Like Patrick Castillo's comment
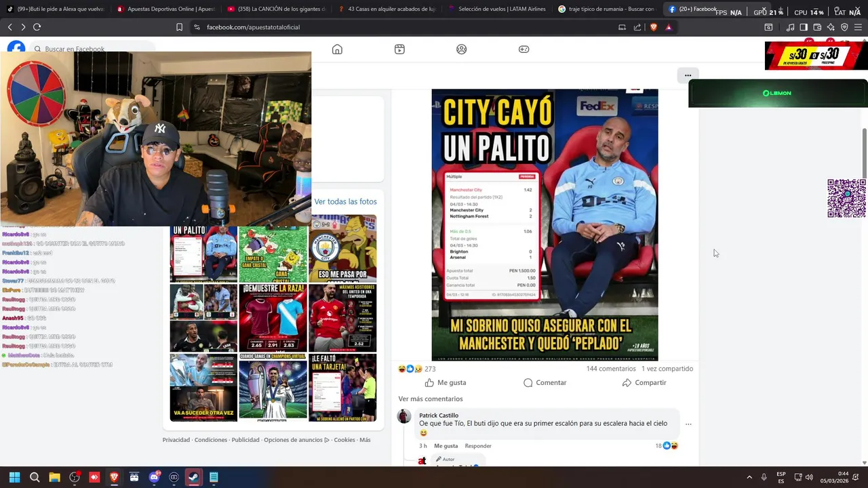The height and width of the screenshot is (488, 868). pyautogui.click(x=446, y=446)
